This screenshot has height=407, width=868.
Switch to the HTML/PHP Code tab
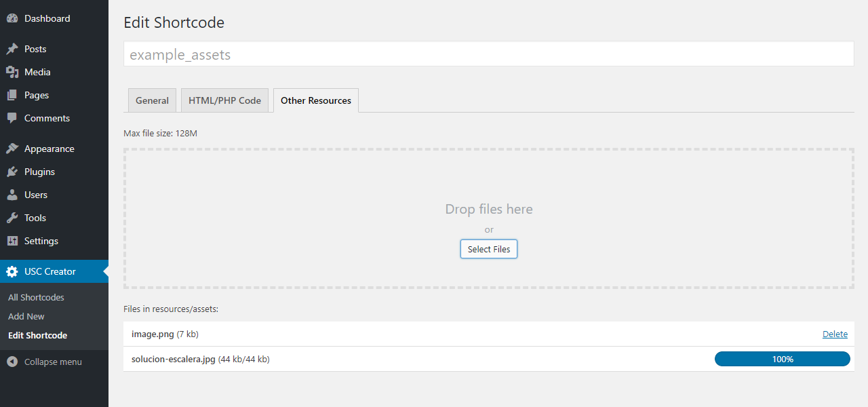[x=224, y=100]
